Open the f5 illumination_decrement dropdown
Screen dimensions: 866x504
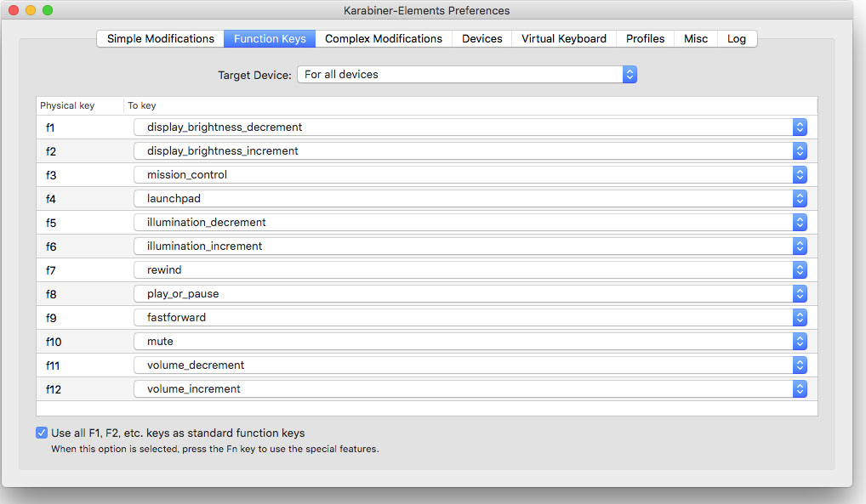470,222
